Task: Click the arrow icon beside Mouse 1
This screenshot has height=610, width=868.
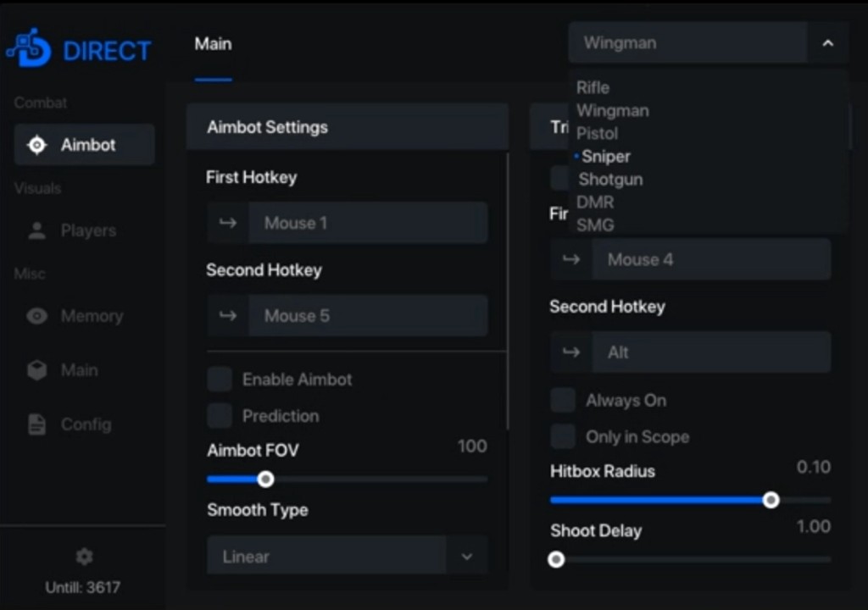Action: point(228,223)
